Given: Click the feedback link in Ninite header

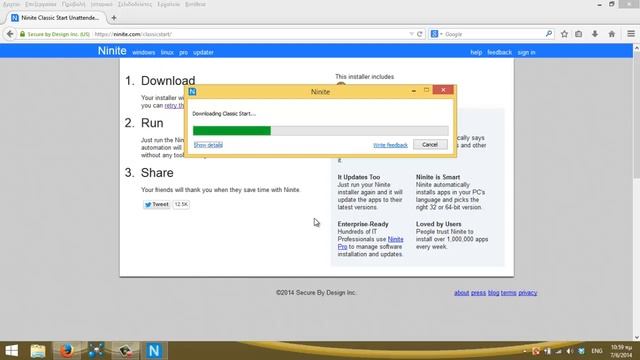Looking at the screenshot, I should (x=499, y=53).
